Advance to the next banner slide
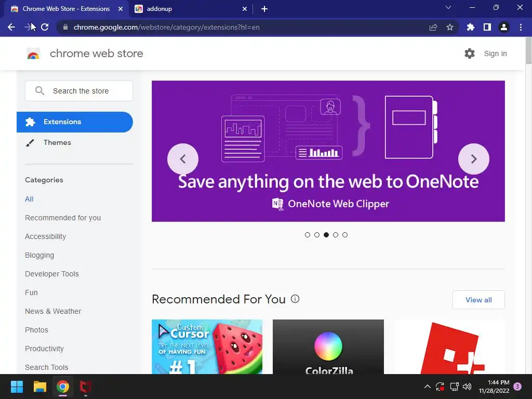 tap(474, 159)
